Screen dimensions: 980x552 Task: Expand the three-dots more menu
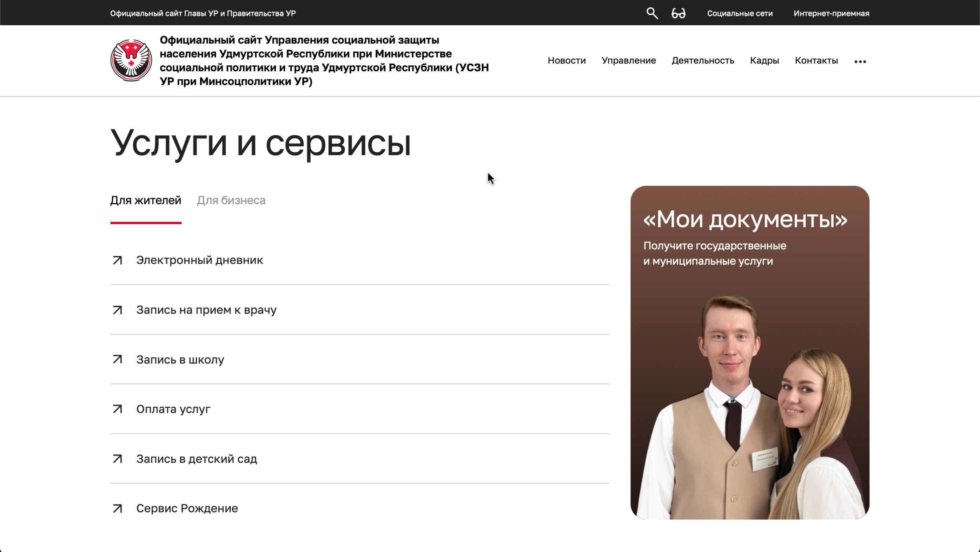click(x=860, y=61)
